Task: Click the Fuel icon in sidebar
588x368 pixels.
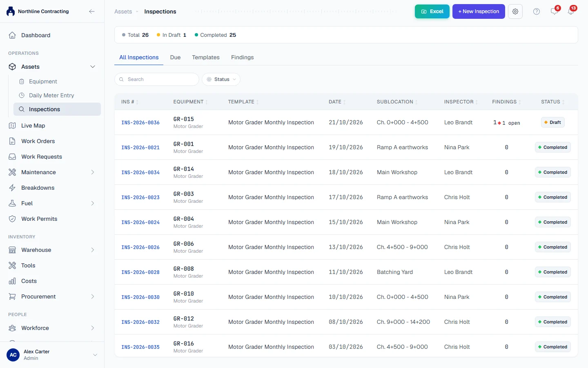Action: click(x=12, y=203)
